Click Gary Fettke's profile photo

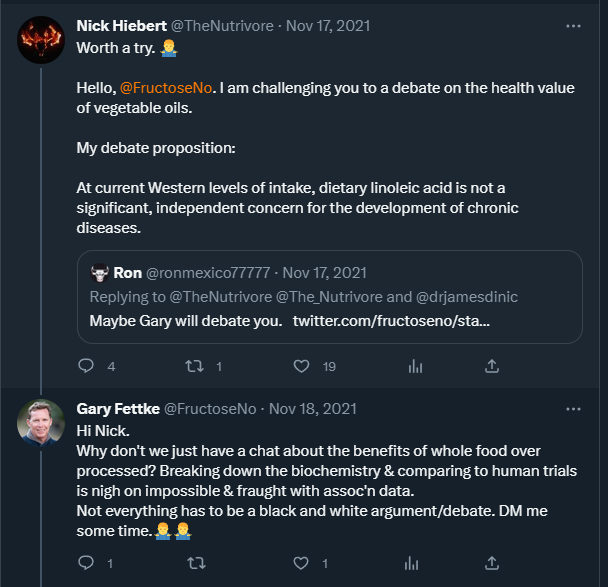coord(41,423)
